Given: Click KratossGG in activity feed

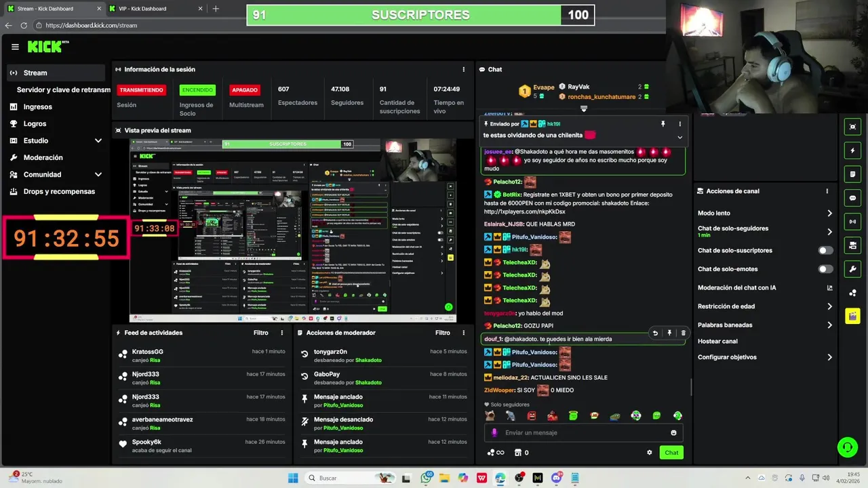Looking at the screenshot, I should click(148, 352).
